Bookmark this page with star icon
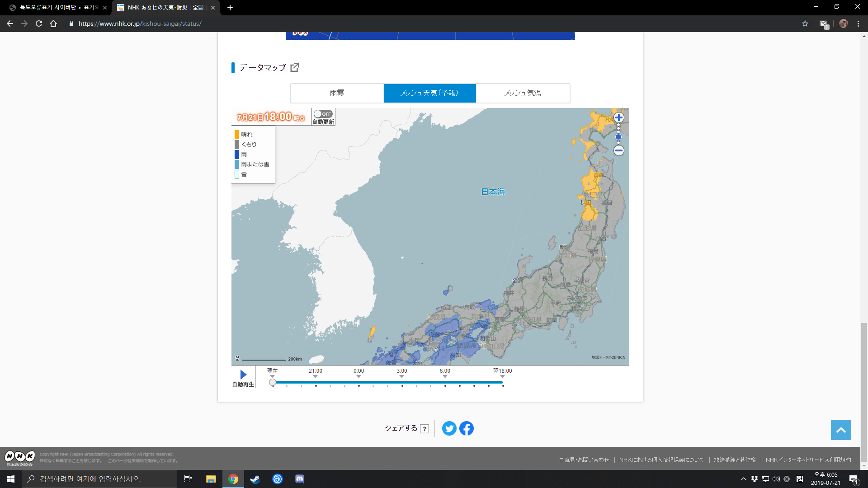Screen dimensions: 868x488 click(805, 23)
